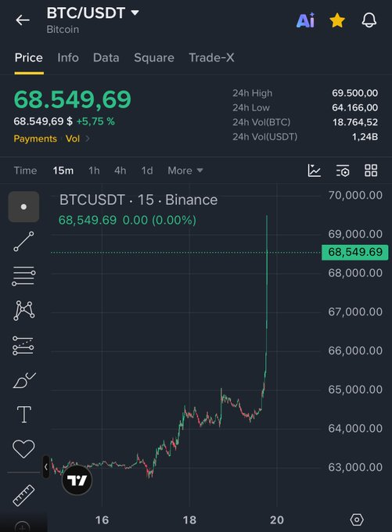The width and height of the screenshot is (392, 532).
Task: Click the BTCUSDT · 15 · Binance legend
Action: tap(138, 199)
